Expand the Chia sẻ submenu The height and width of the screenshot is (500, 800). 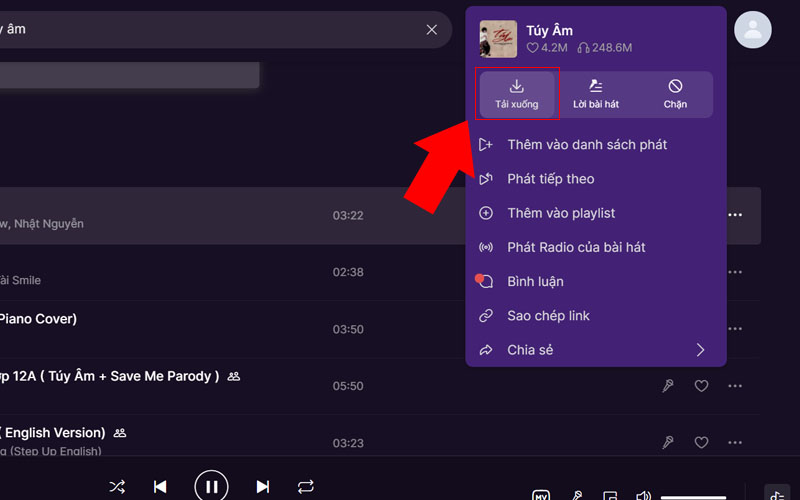click(596, 350)
